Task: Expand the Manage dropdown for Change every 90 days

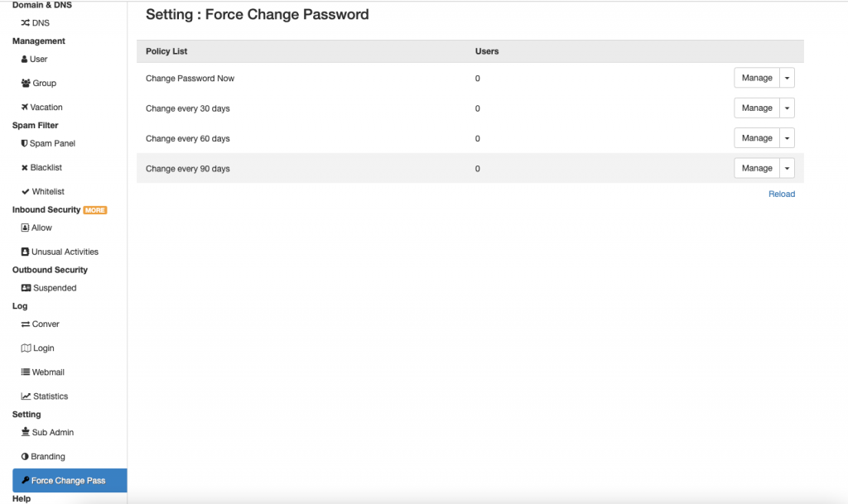Action: [x=787, y=168]
